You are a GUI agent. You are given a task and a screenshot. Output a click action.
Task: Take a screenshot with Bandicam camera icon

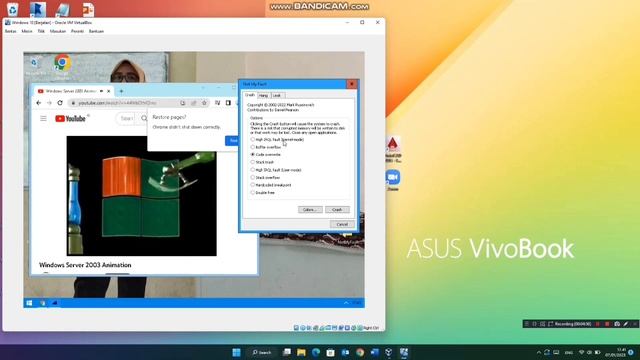coord(617,324)
